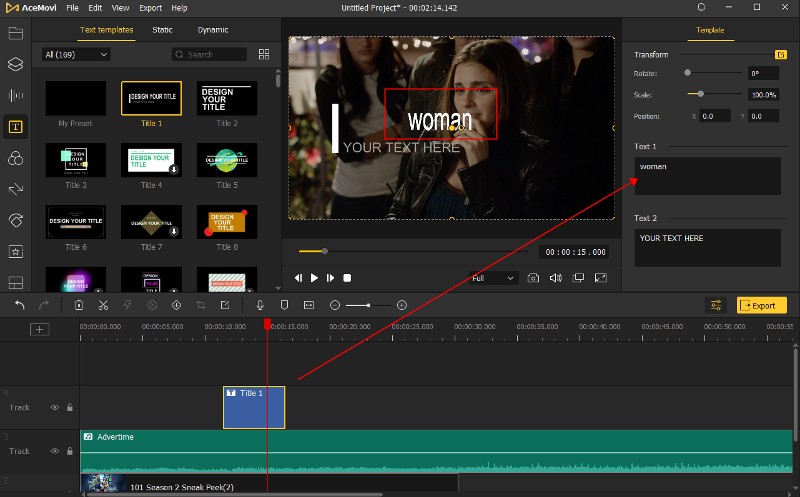This screenshot has height=497, width=800.
Task: Add a marker with the marker icon
Action: pos(284,305)
